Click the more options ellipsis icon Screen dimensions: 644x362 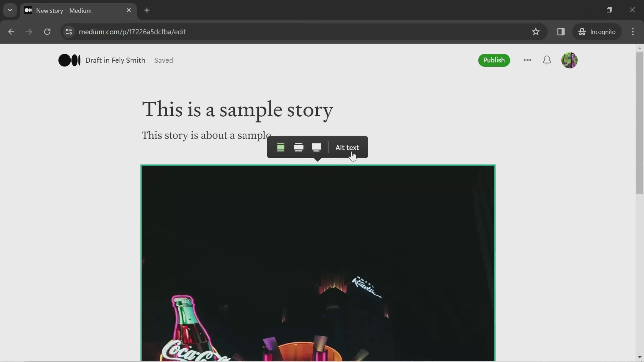coord(527,60)
